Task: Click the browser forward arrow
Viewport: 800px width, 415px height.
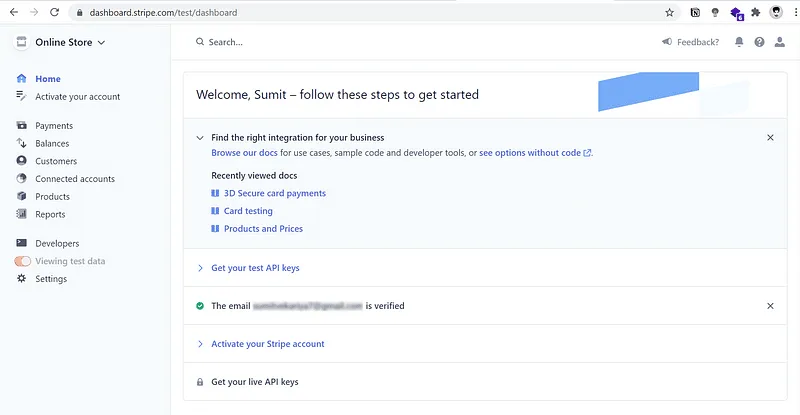Action: click(x=34, y=12)
